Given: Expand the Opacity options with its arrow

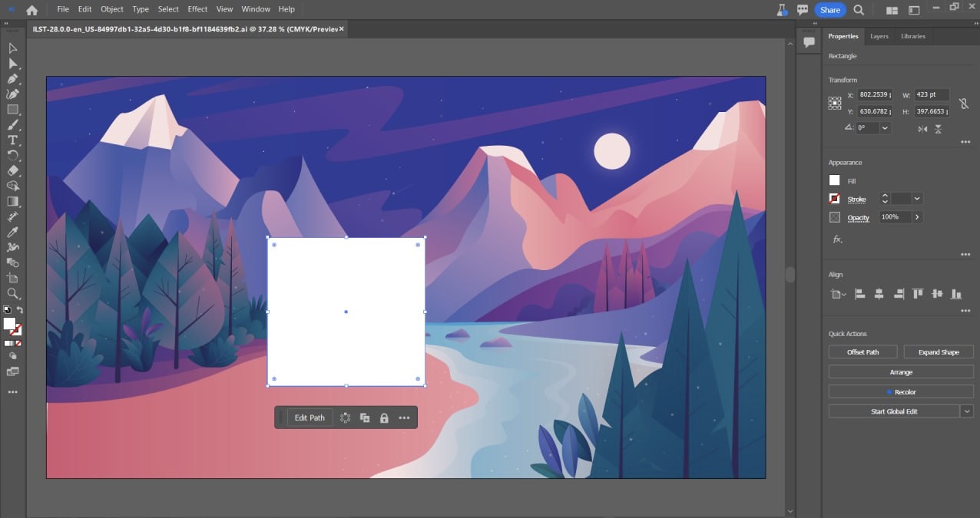Looking at the screenshot, I should pyautogui.click(x=918, y=216).
